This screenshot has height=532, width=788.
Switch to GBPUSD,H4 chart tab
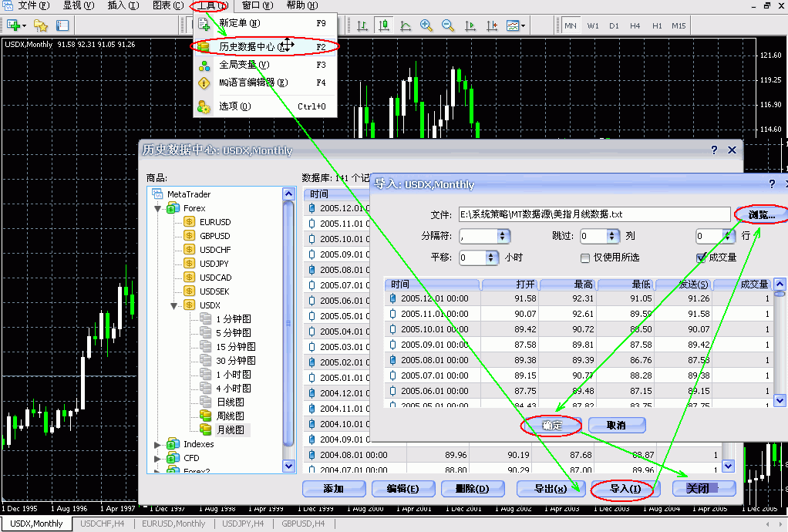[x=303, y=524]
